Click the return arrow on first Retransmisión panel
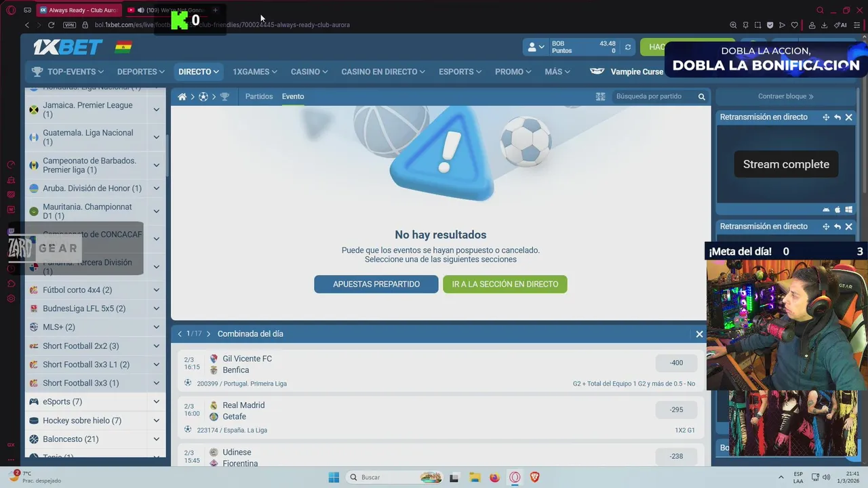 pos(837,117)
